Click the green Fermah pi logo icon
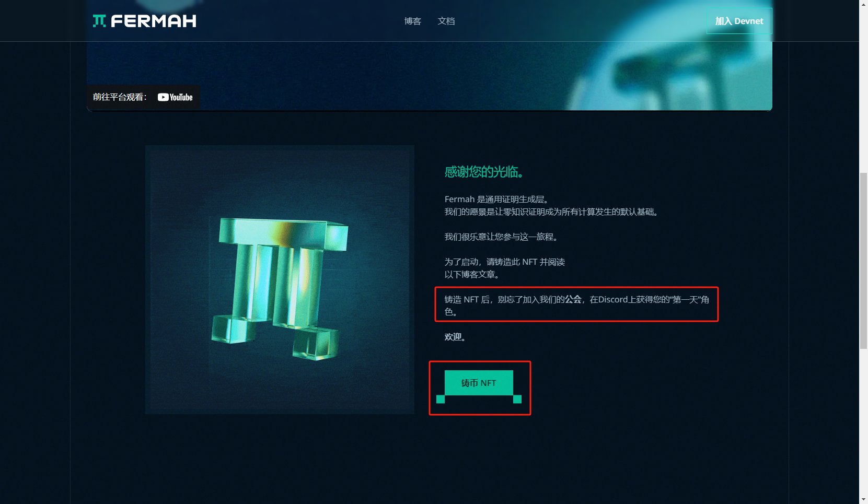Screen dimensions: 868x504 [99, 20]
